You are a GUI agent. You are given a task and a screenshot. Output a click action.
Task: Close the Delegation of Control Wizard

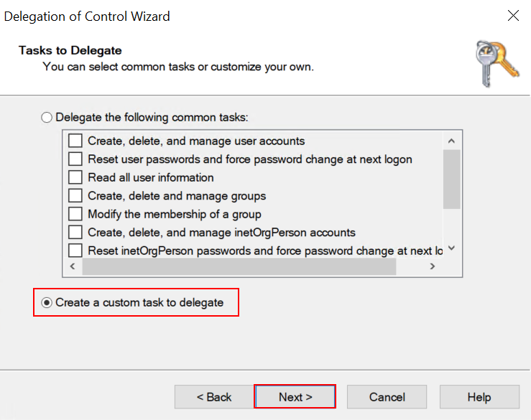[x=513, y=16]
